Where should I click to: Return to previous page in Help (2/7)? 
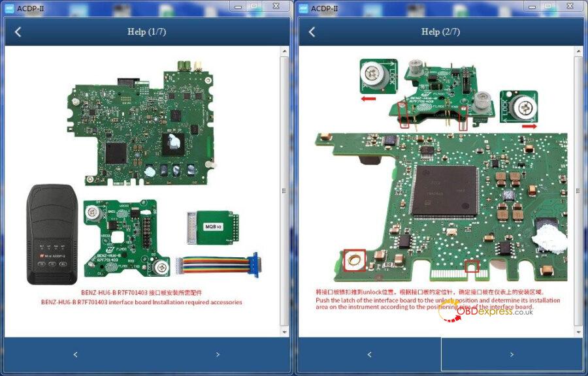(369, 354)
